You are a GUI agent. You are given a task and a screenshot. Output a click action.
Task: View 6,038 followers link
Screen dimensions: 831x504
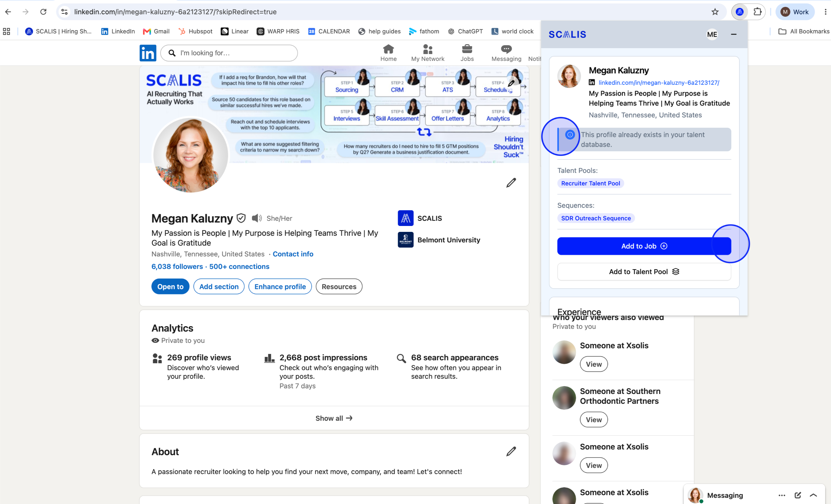coord(177,266)
